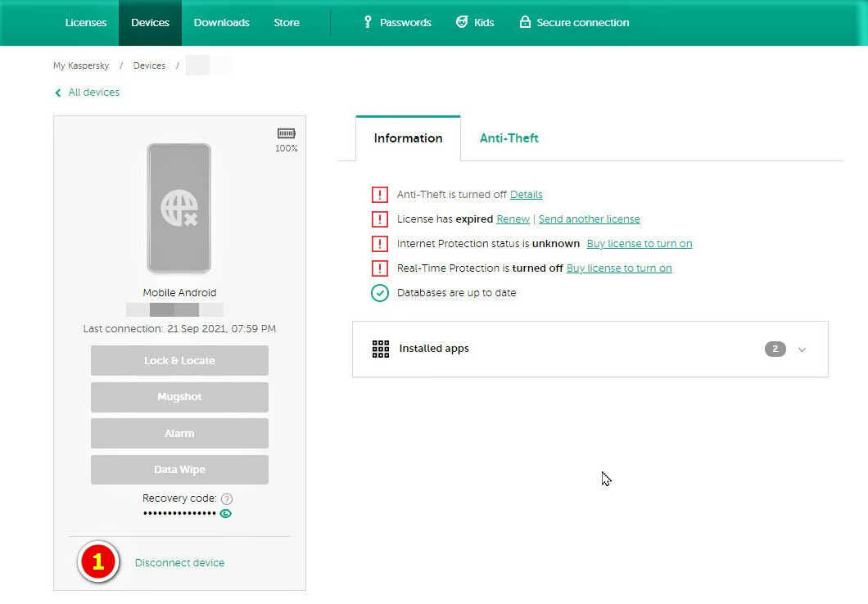Click the 100% battery percentage text

(x=287, y=149)
